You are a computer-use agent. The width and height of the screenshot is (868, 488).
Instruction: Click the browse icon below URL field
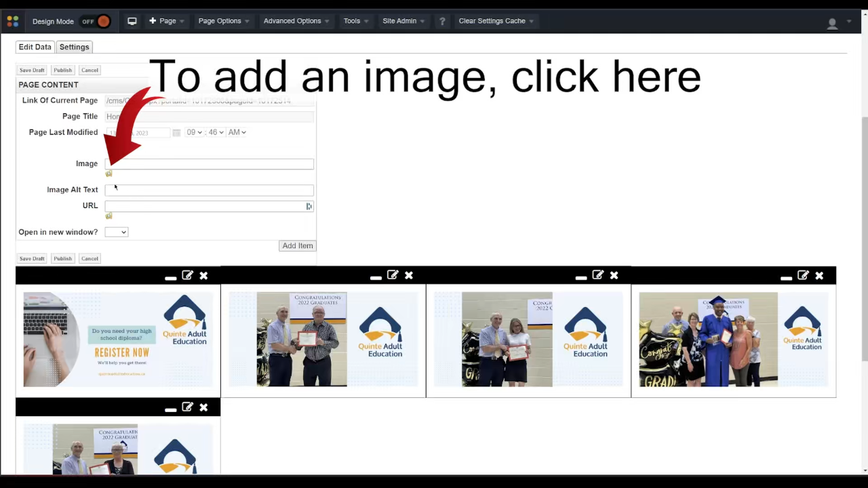coord(108,216)
